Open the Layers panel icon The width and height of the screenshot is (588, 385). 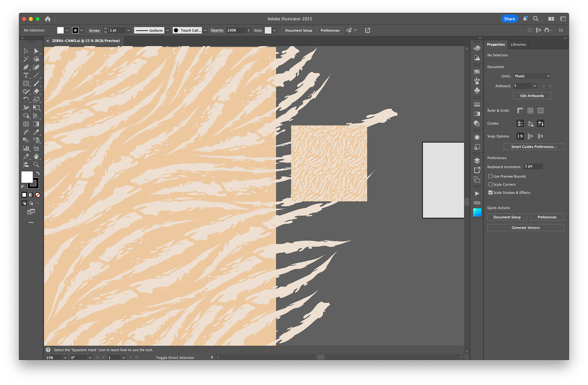pos(477,161)
